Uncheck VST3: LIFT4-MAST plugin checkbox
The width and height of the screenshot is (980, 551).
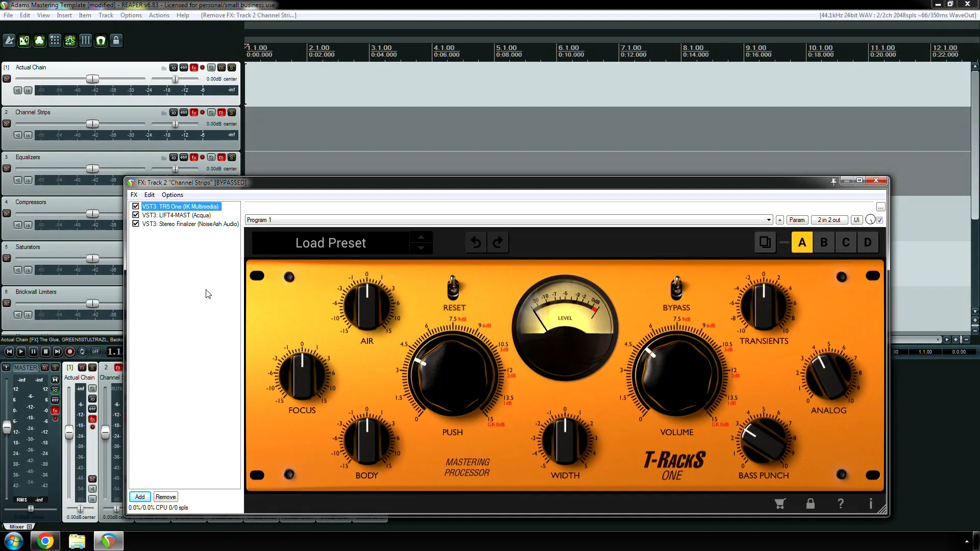[x=136, y=215]
